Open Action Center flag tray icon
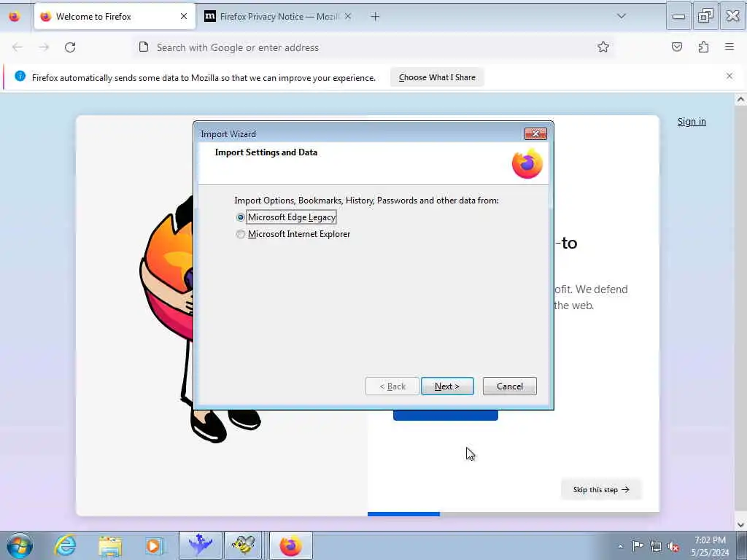This screenshot has height=560, width=747. pos(637,545)
